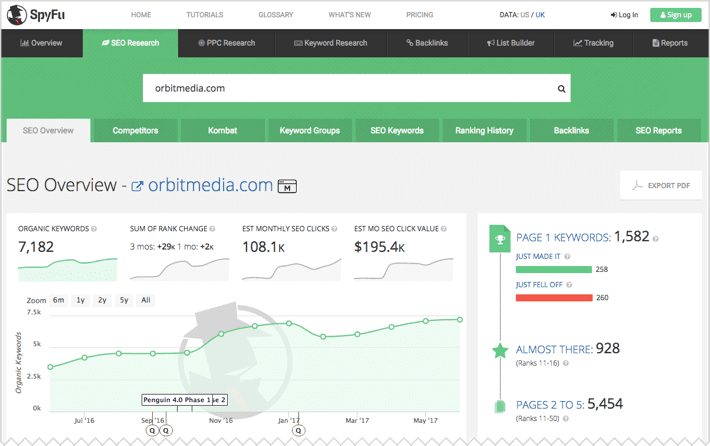Click the Organic Keywords sparkline chart

(x=67, y=270)
